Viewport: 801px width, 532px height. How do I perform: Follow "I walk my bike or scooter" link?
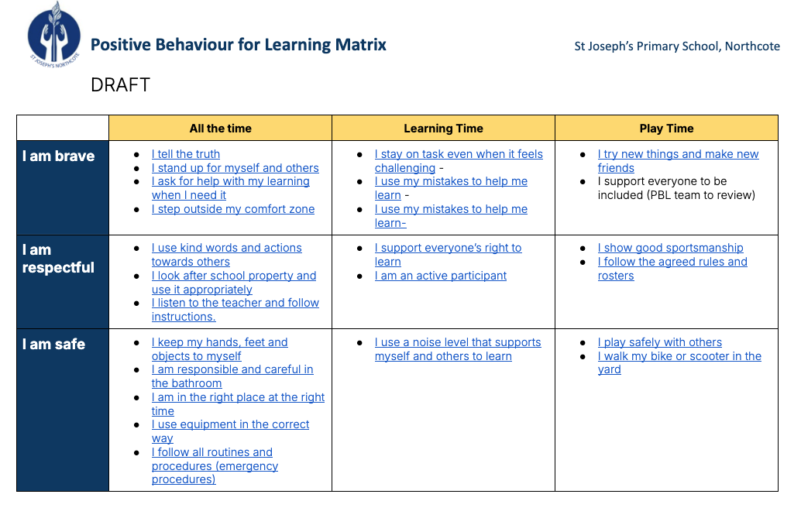click(679, 363)
